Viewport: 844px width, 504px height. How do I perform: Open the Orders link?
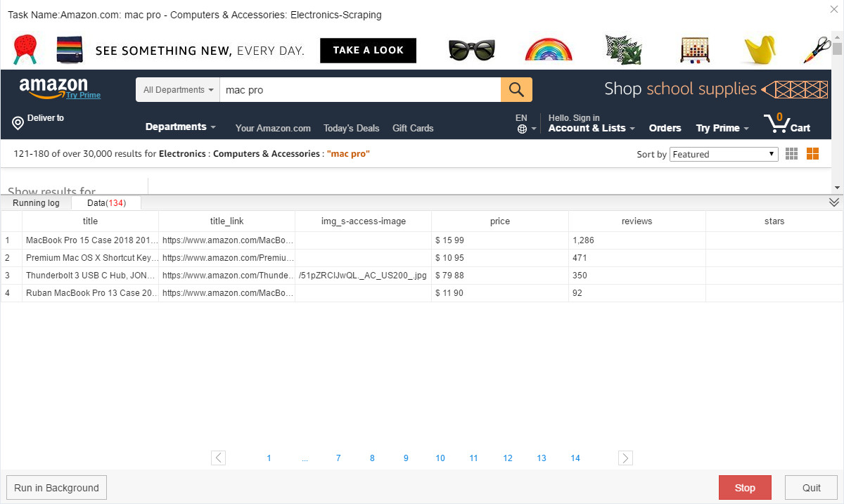665,128
